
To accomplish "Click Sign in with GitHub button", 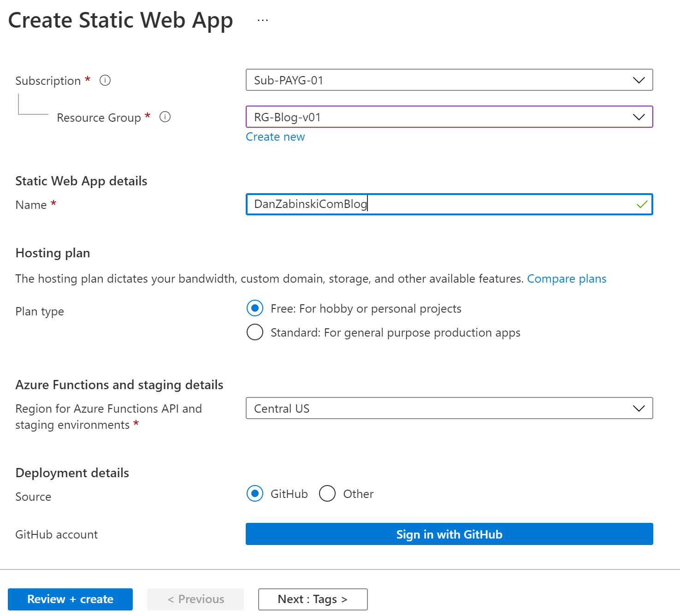I will point(449,534).
